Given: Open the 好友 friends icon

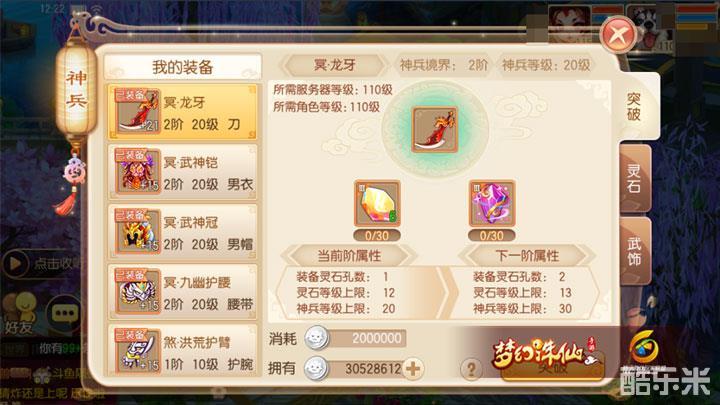Looking at the screenshot, I should tap(18, 313).
